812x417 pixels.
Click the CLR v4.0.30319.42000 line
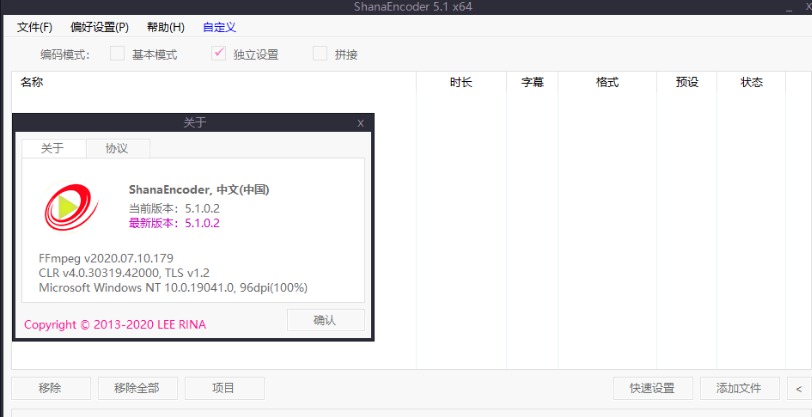124,272
